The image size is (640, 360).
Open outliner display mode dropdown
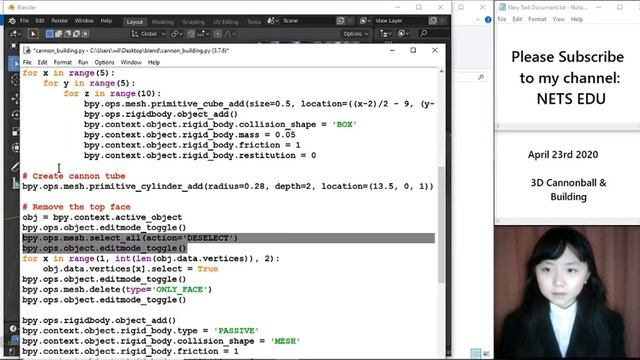pyautogui.click(x=403, y=34)
